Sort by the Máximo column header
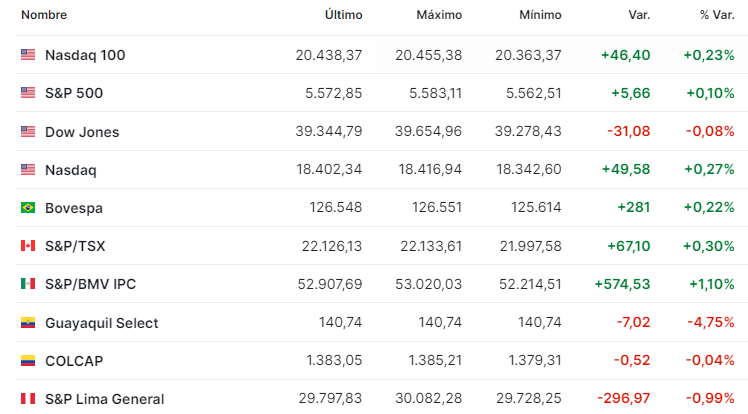The width and height of the screenshot is (748, 414). [x=439, y=15]
